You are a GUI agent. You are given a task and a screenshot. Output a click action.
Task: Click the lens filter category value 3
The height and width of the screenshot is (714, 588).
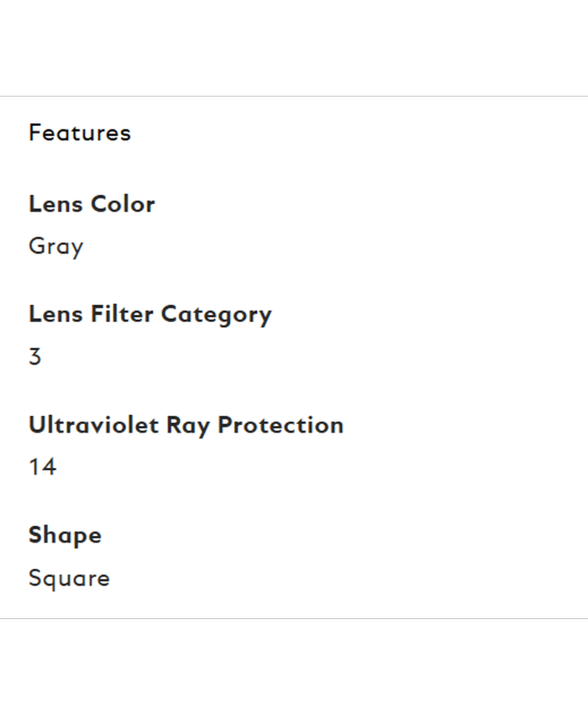coord(34,357)
